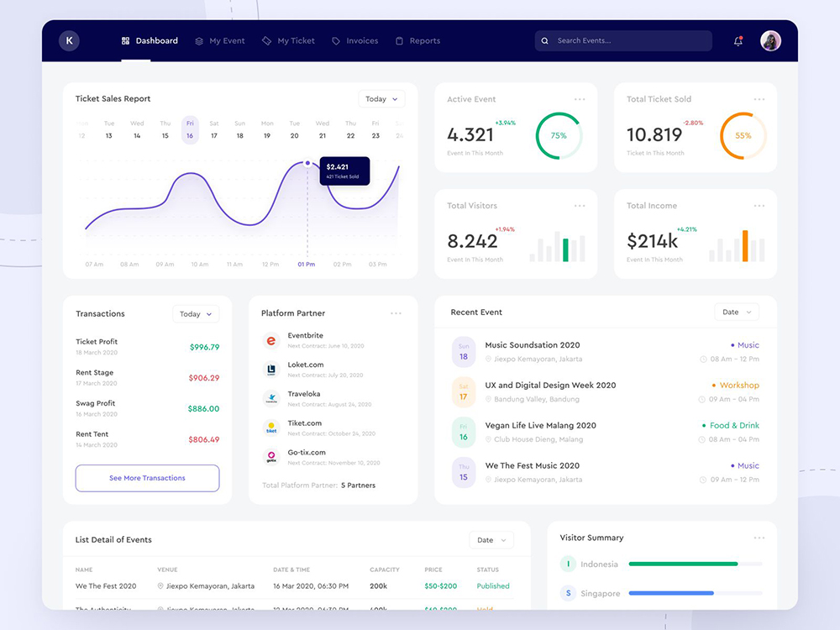Open Total Income card more menu

point(759,206)
